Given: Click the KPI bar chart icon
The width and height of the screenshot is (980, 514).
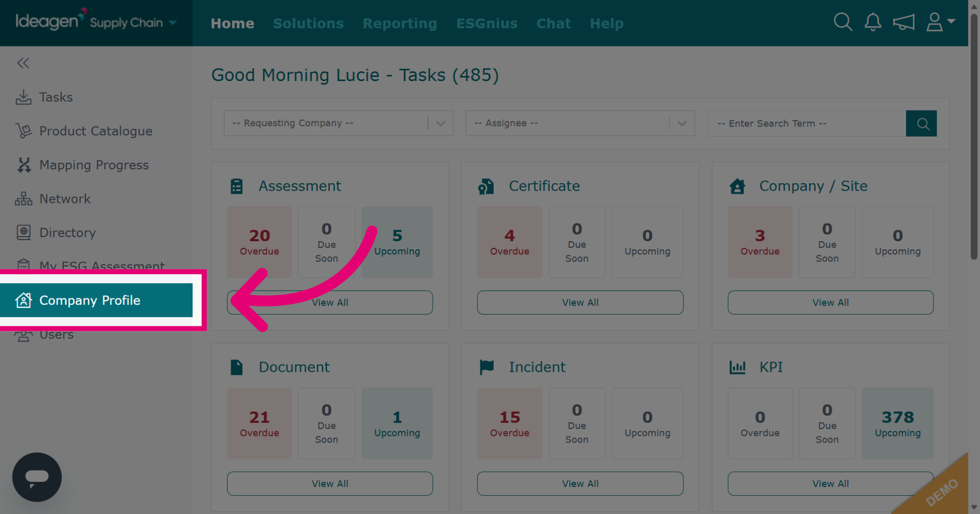Looking at the screenshot, I should click(x=738, y=367).
